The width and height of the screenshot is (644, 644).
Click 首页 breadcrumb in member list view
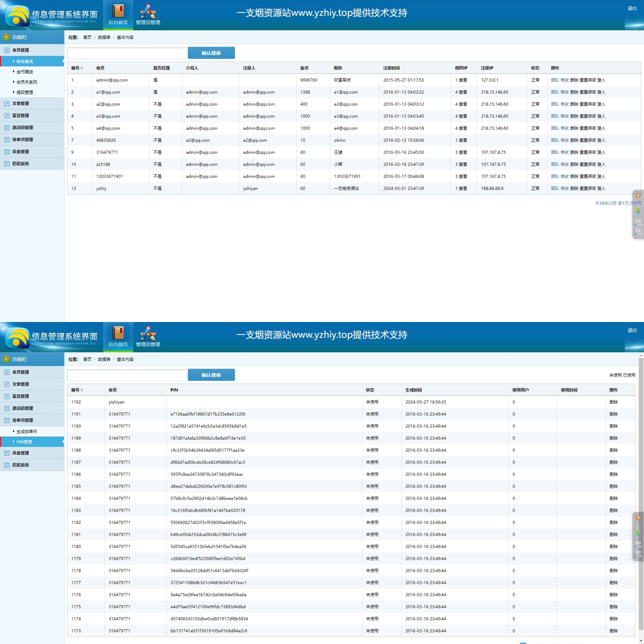(87, 37)
